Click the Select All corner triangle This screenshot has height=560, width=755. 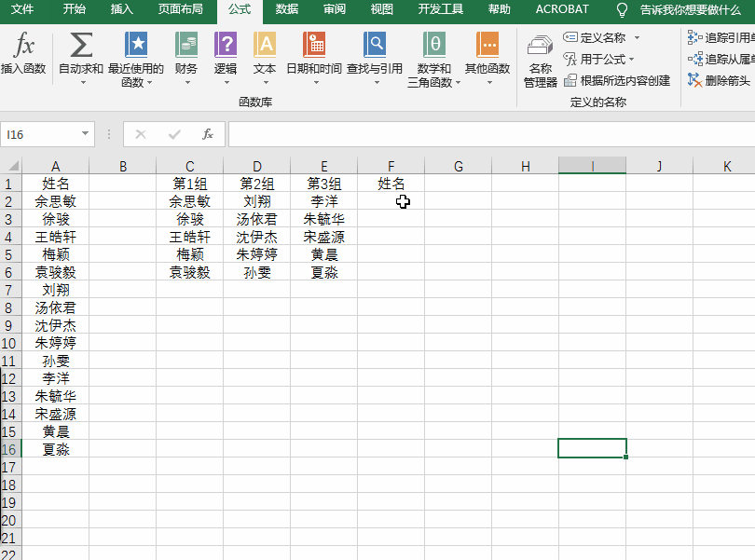tap(12, 166)
